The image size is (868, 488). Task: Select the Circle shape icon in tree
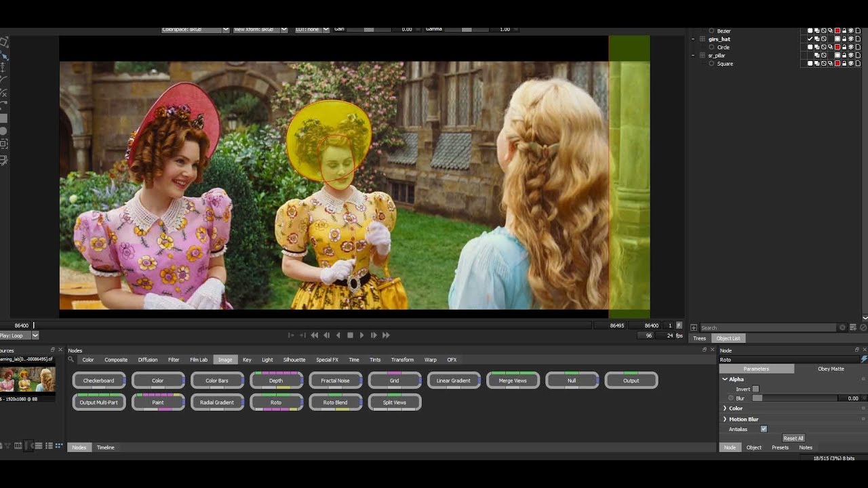[x=711, y=47]
